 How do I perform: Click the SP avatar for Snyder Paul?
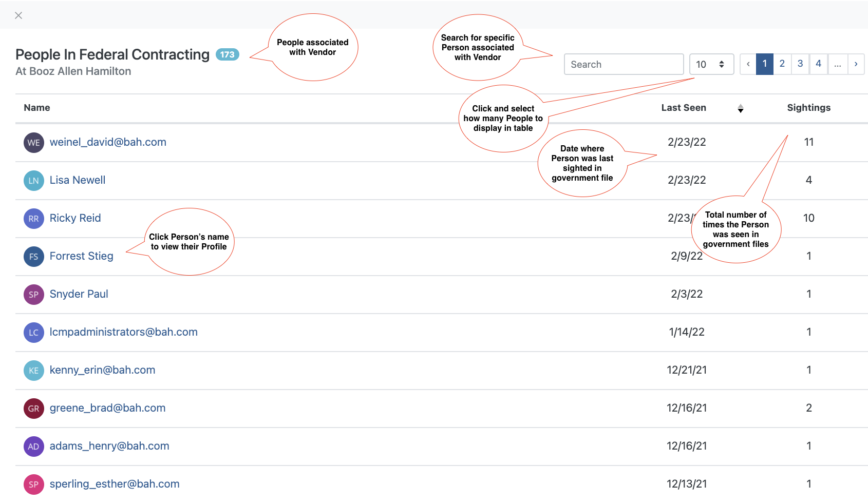(x=34, y=294)
